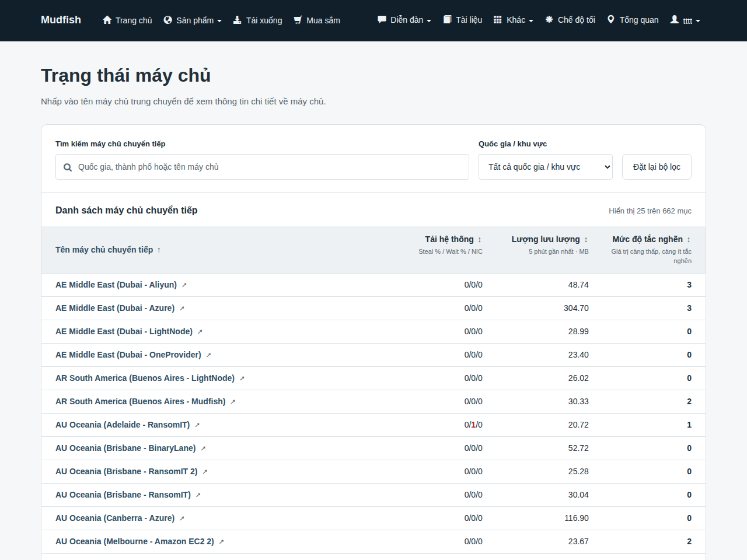
Task: Click the book icon beside Tài liệu
Action: [x=447, y=19]
